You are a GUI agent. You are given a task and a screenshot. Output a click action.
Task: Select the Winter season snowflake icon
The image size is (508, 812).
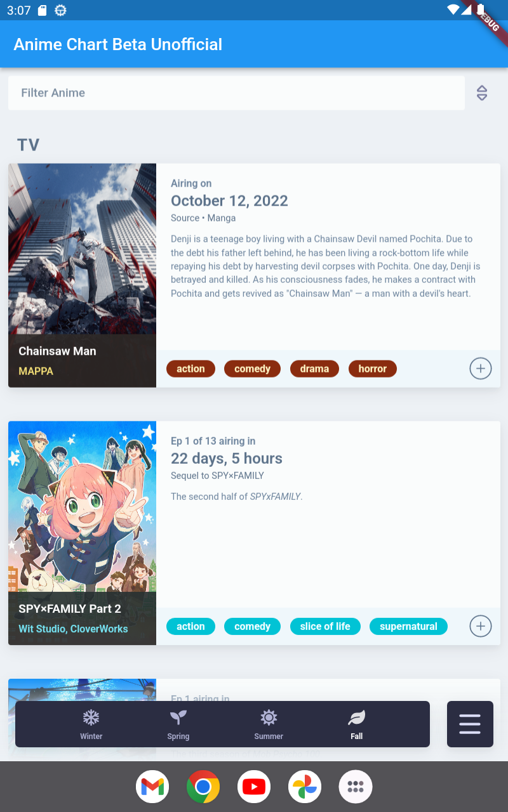pyautogui.click(x=91, y=718)
